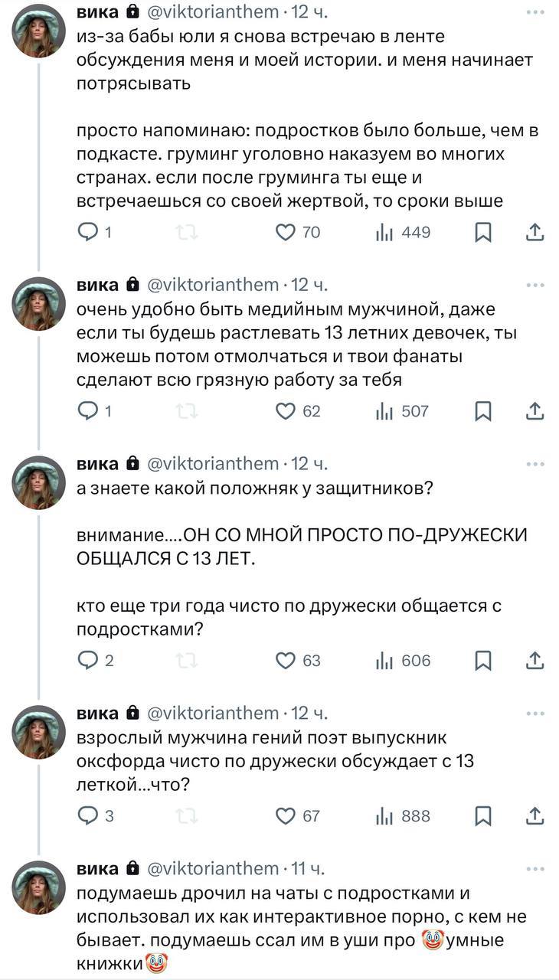
Task: Share the tweet with 449 views
Action: tap(535, 232)
